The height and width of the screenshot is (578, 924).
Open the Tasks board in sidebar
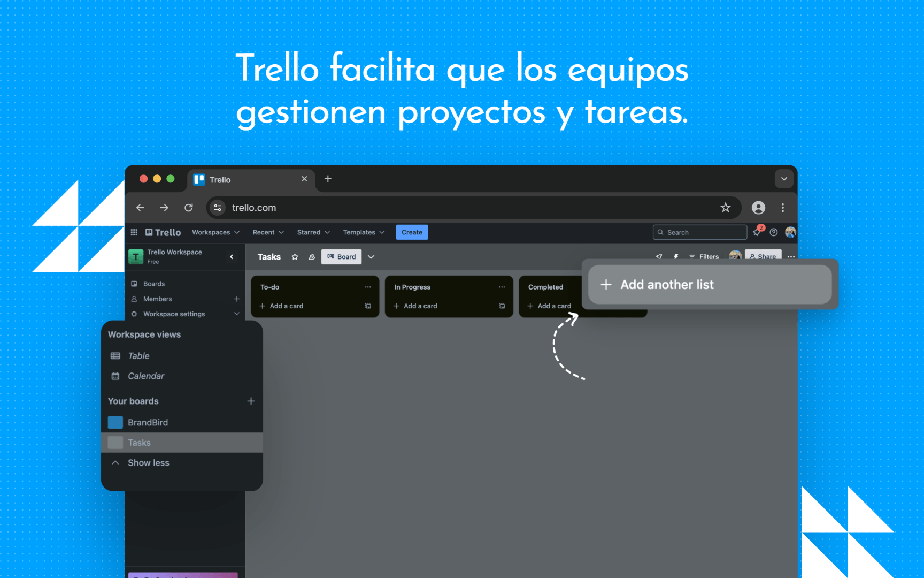tap(182, 443)
